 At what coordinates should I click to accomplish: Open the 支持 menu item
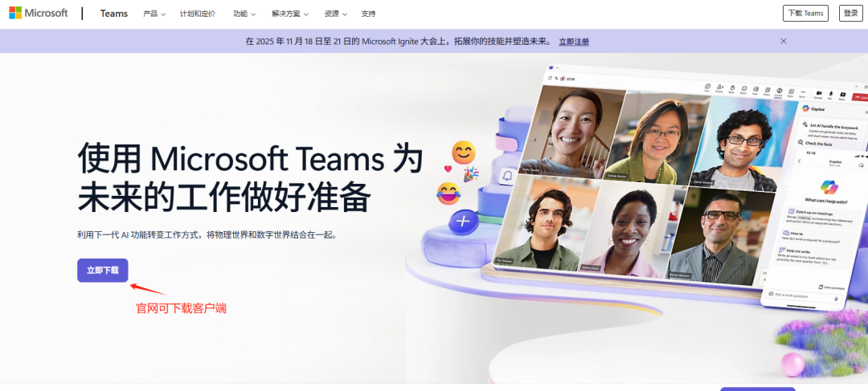tap(368, 14)
